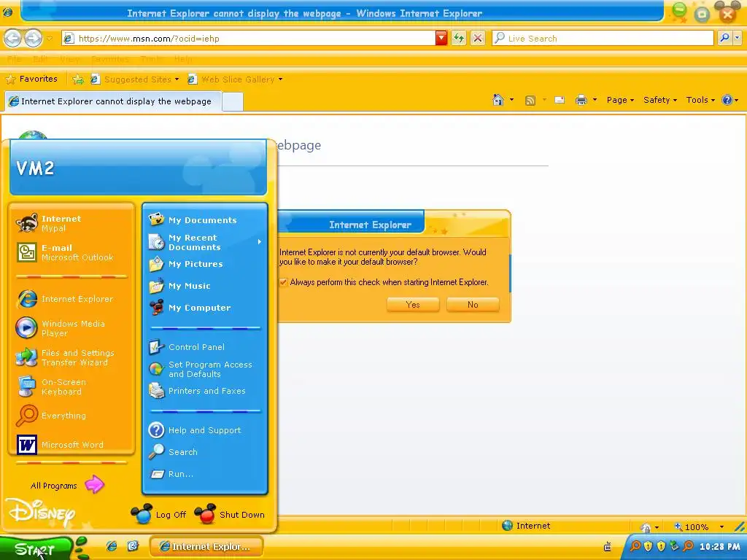Click the clock showing 10:28 PM
The image size is (747, 560).
(720, 547)
